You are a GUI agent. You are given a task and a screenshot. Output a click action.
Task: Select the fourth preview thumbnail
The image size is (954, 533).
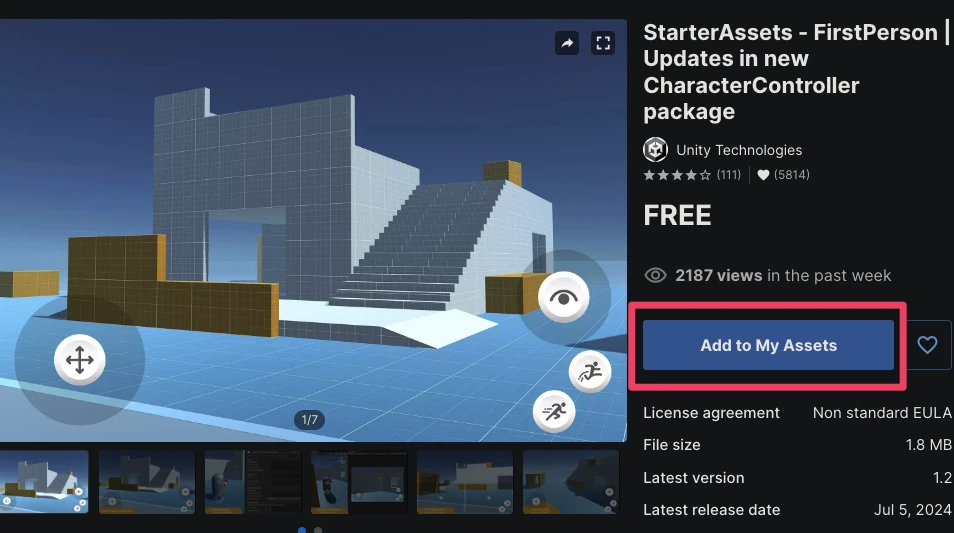point(358,482)
